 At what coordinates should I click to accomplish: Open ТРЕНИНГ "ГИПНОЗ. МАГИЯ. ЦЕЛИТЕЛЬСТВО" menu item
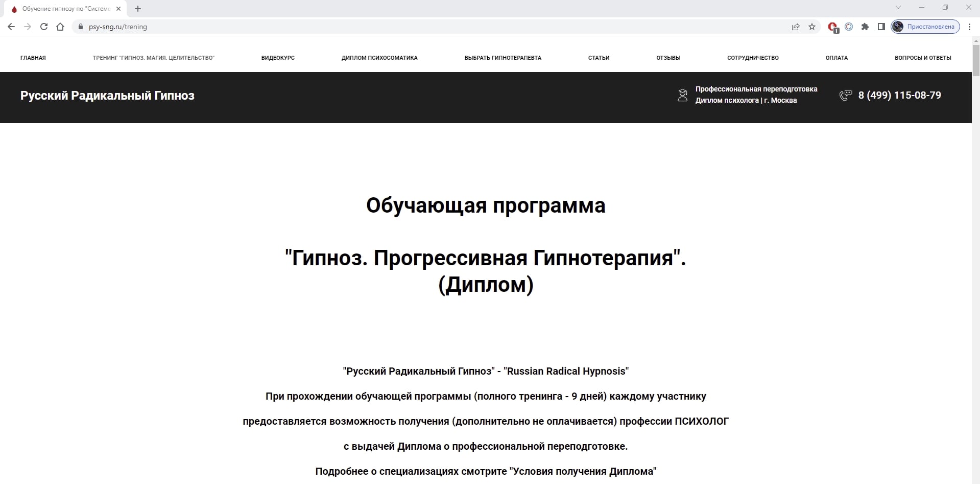[154, 58]
